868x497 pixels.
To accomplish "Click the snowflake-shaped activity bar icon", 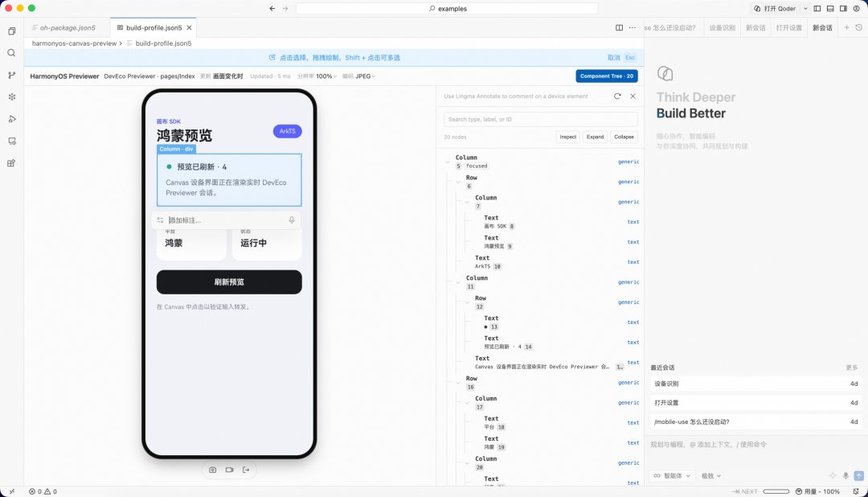I will pyautogui.click(x=11, y=97).
